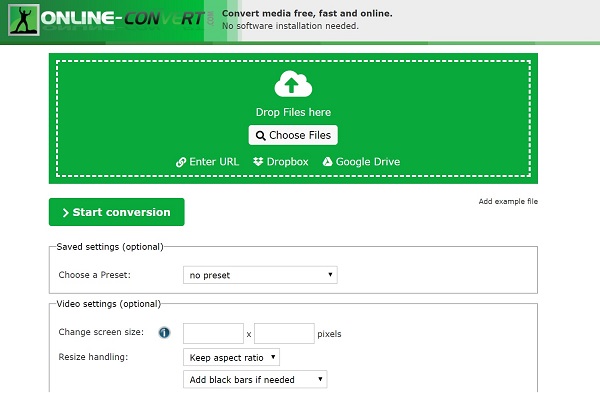Click the magnifier icon in Choose Files
Viewport: 600px width, 393px height.
pyautogui.click(x=261, y=135)
